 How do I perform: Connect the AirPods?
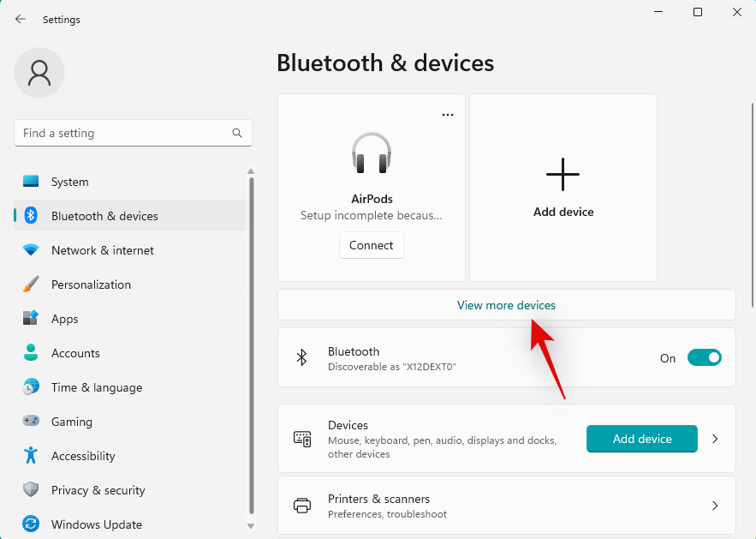coord(372,245)
